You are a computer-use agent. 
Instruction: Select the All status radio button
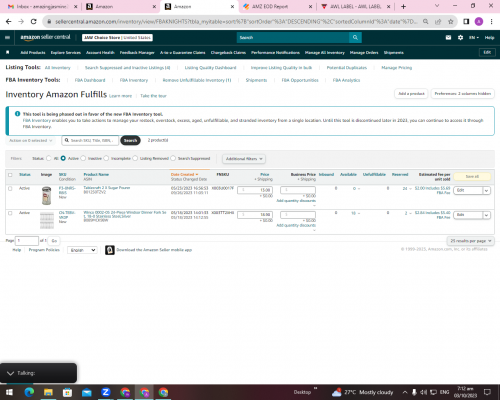coord(49,158)
